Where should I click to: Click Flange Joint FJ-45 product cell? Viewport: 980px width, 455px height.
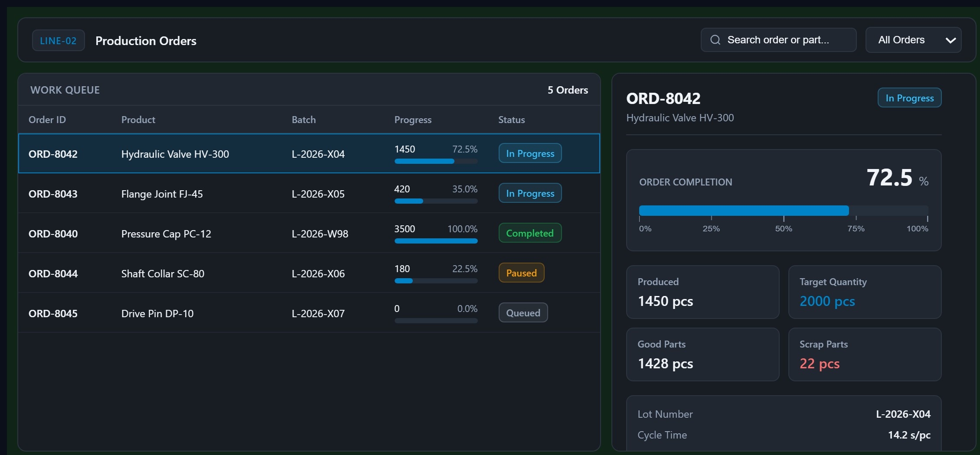[162, 194]
